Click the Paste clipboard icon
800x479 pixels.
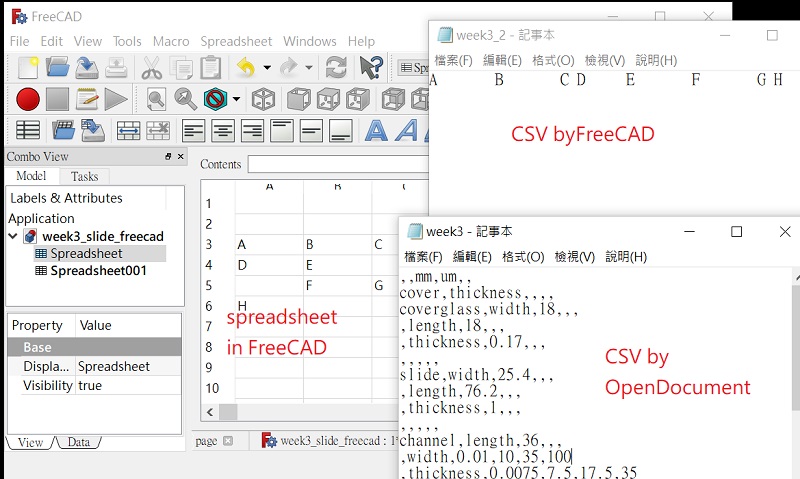[210, 67]
